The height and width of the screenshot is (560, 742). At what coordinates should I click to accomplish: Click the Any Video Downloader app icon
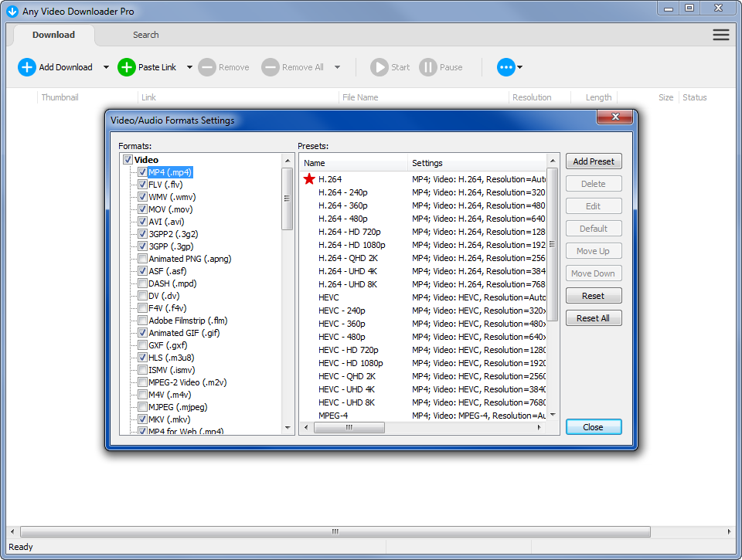click(x=12, y=11)
